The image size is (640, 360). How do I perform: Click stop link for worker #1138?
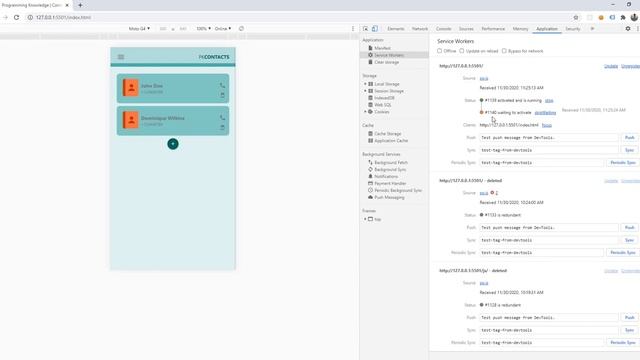pyautogui.click(x=549, y=100)
